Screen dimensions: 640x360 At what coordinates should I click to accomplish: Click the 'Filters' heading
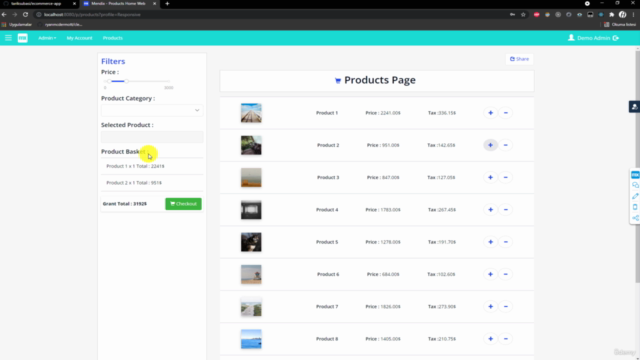[x=113, y=61]
